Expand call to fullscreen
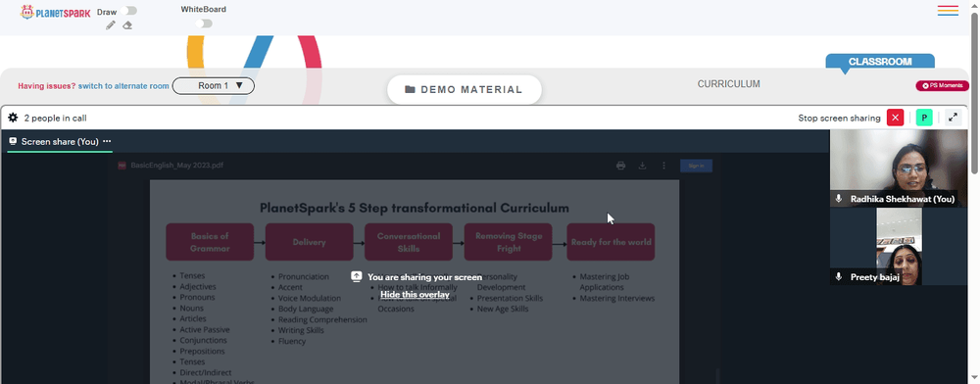Viewport: 980px width, 384px height. [x=953, y=118]
